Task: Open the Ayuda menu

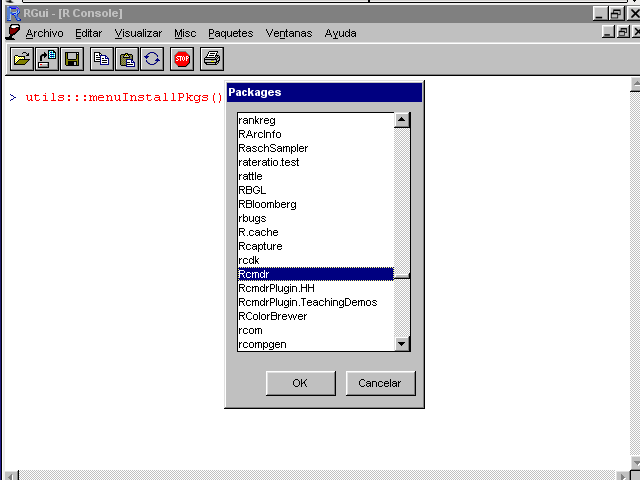Action: (340, 33)
